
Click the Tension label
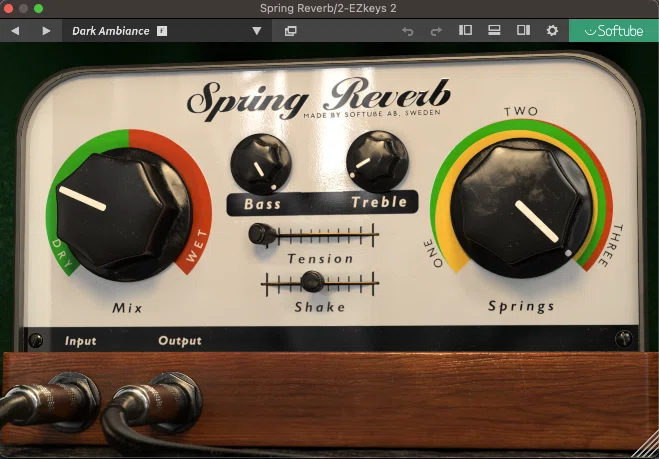[320, 259]
